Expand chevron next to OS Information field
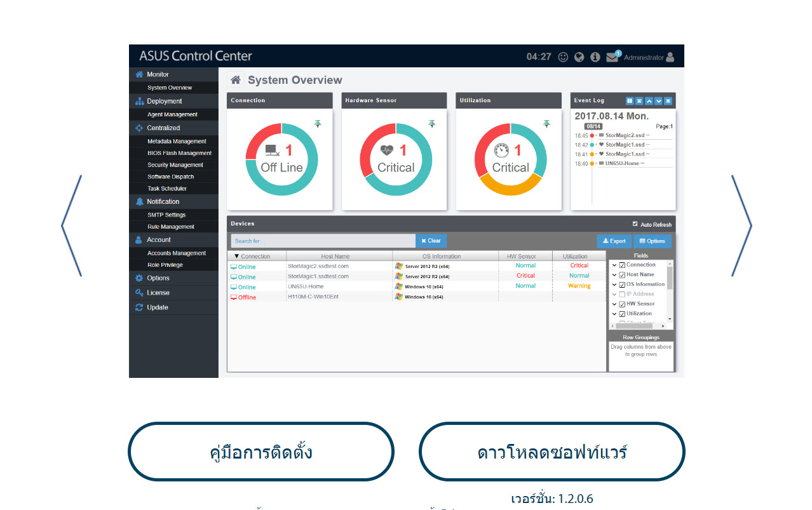The height and width of the screenshot is (510, 812). 614,285
